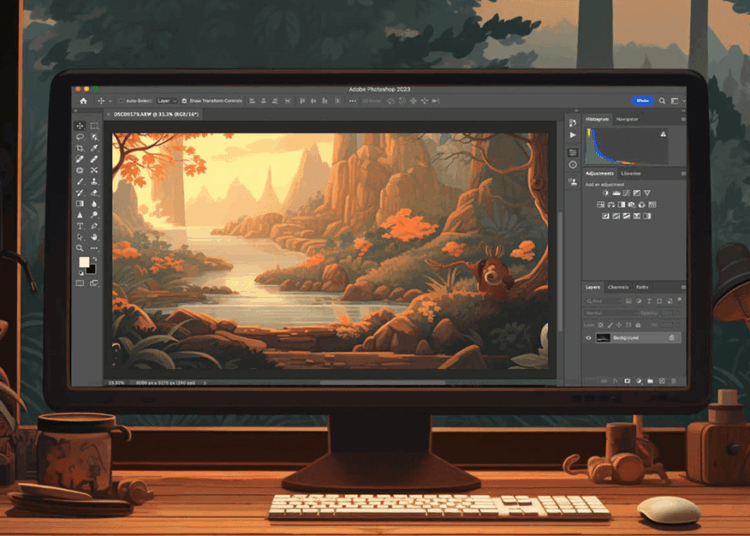
Task: Click the delete layer trash icon
Action: pos(673,381)
